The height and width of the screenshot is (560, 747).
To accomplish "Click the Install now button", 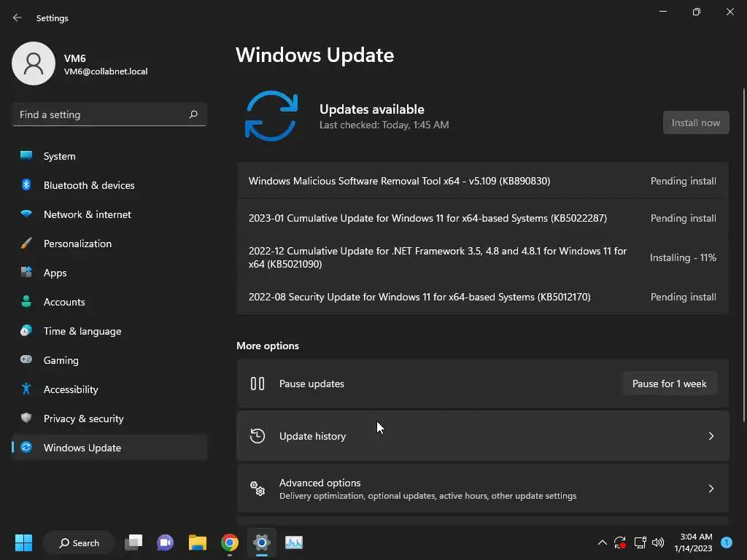I will 695,122.
